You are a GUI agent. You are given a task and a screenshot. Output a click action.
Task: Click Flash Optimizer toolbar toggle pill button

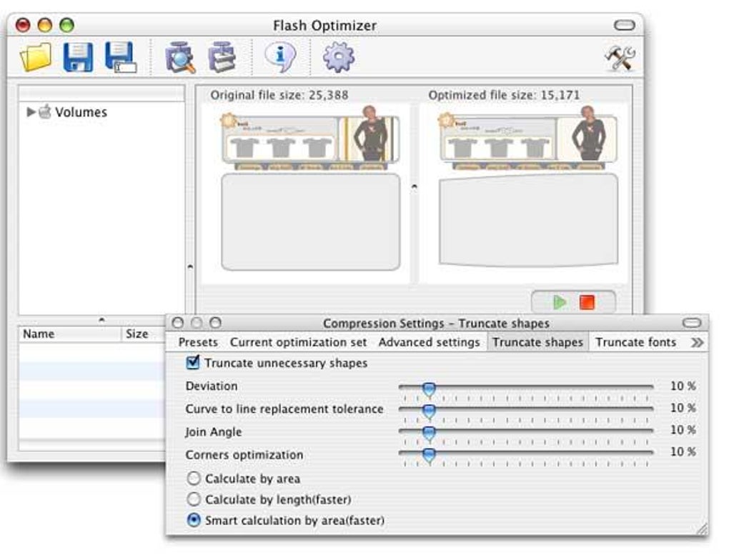point(625,25)
